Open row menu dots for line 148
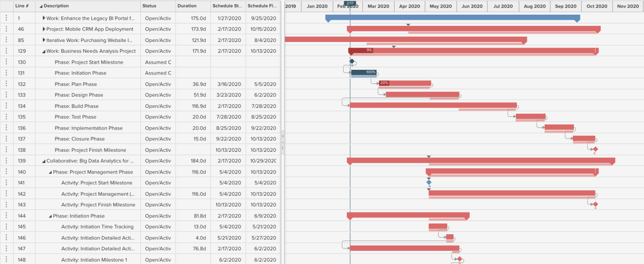This screenshot has width=644, height=264. click(x=6, y=260)
